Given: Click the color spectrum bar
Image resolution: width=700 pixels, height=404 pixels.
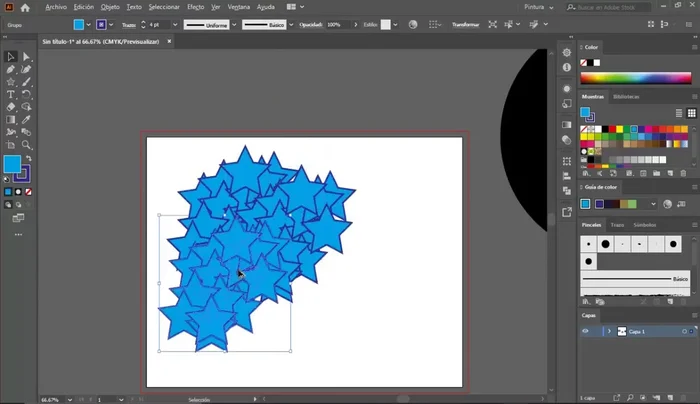Looking at the screenshot, I should click(636, 78).
